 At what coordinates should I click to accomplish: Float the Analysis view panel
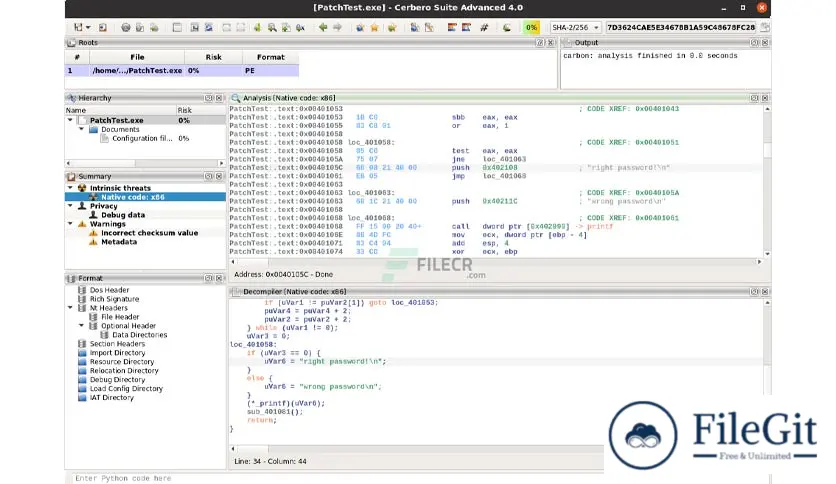click(x=754, y=98)
